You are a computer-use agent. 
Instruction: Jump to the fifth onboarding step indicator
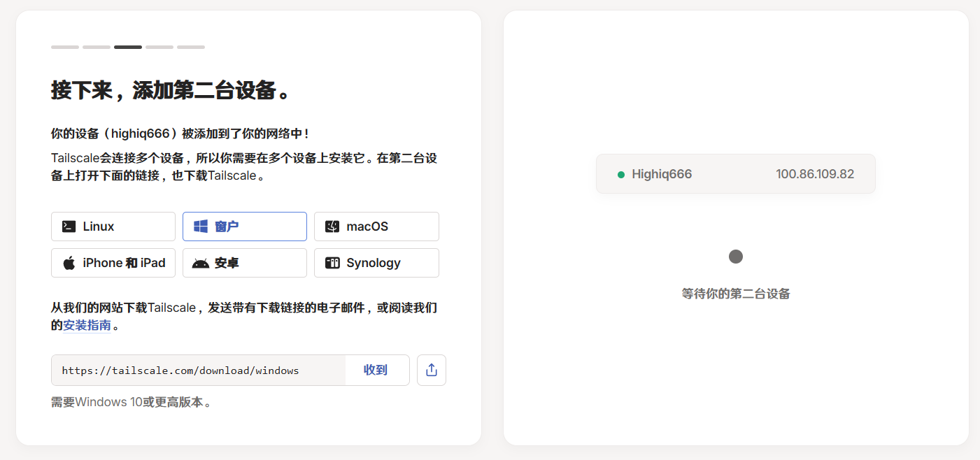point(191,47)
